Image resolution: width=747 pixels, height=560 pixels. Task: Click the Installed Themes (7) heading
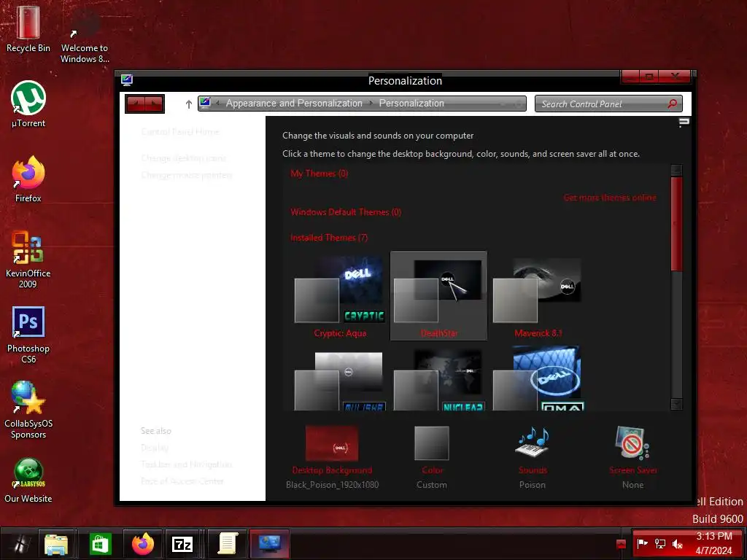pyautogui.click(x=329, y=237)
